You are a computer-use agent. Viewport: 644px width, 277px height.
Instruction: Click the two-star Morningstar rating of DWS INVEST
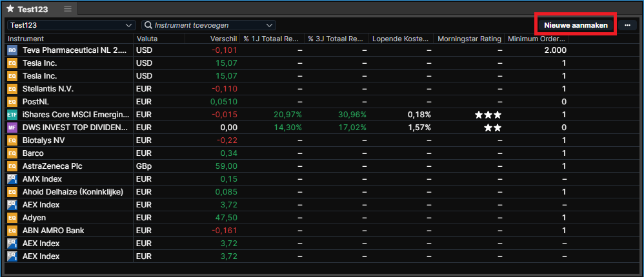(x=492, y=128)
